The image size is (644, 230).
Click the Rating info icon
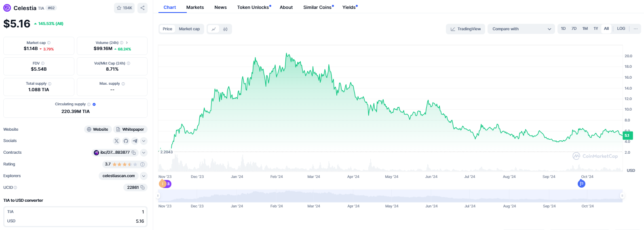point(142,165)
